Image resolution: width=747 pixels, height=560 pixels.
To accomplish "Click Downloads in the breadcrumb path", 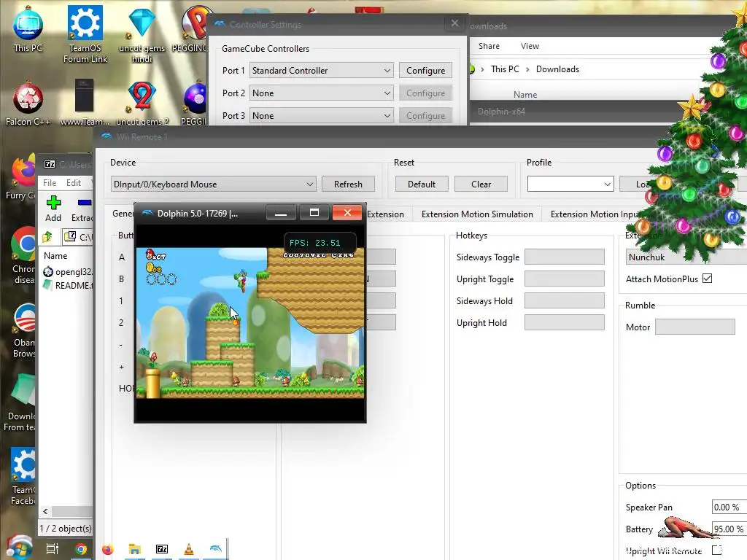I will (x=557, y=69).
